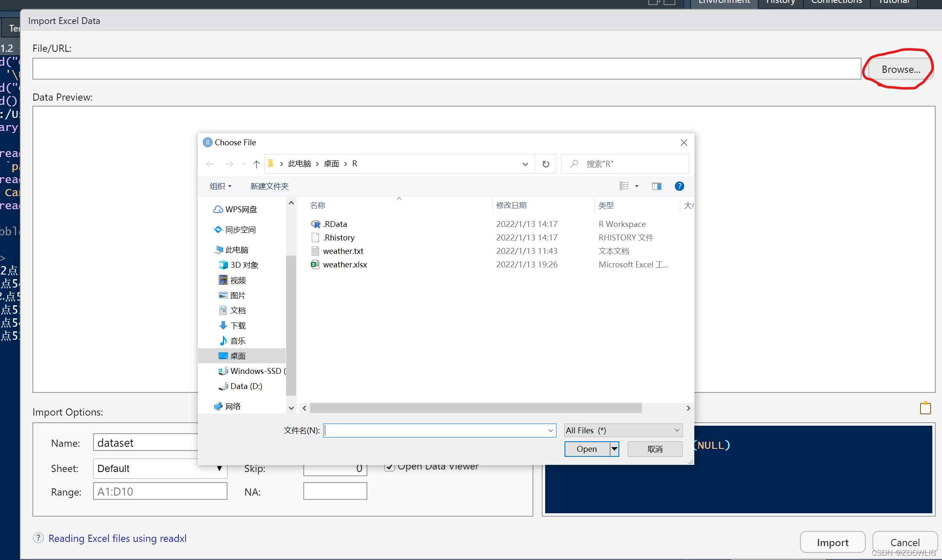Change the file view layout icon

coord(624,186)
